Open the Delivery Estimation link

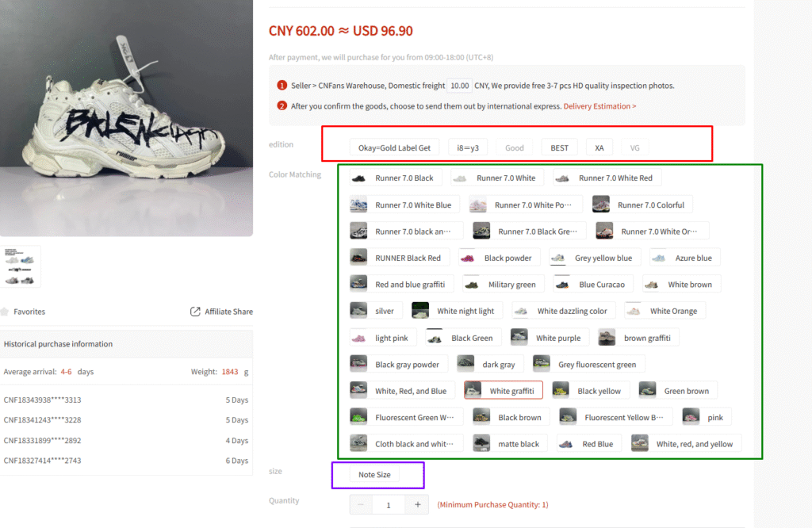(x=599, y=106)
